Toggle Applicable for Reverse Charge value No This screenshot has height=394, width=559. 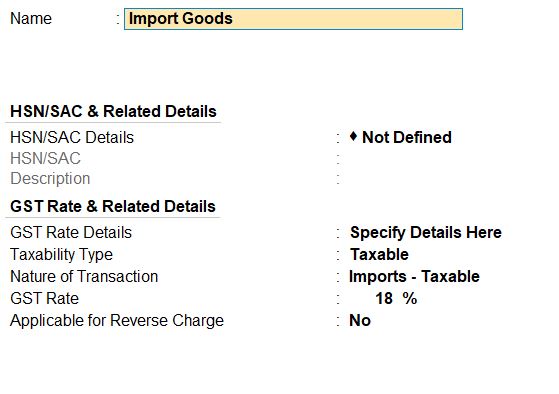360,321
